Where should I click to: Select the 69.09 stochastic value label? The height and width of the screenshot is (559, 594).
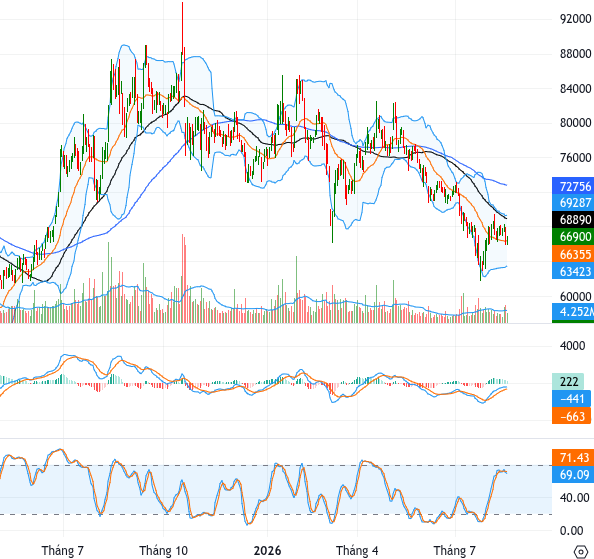(x=573, y=475)
